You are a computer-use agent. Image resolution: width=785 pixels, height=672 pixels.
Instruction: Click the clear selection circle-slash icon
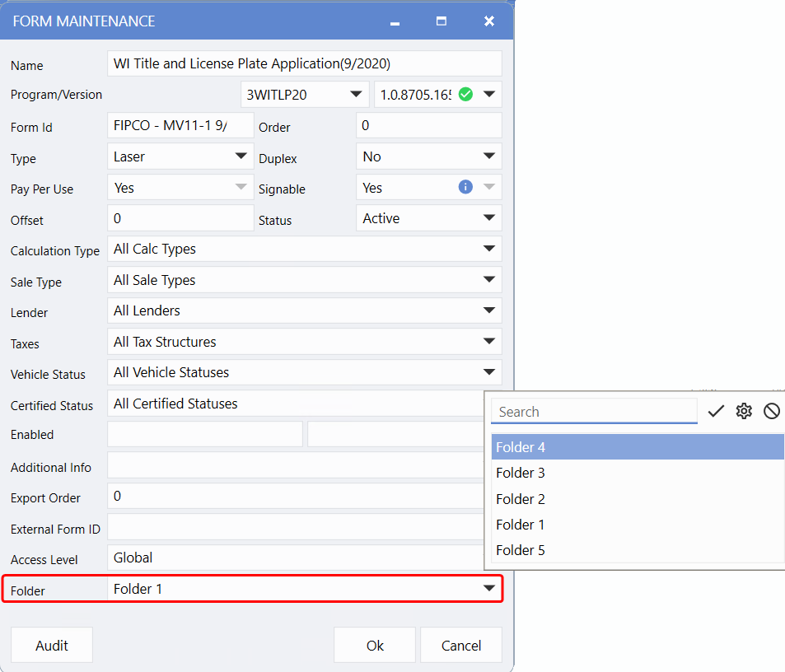coord(772,411)
